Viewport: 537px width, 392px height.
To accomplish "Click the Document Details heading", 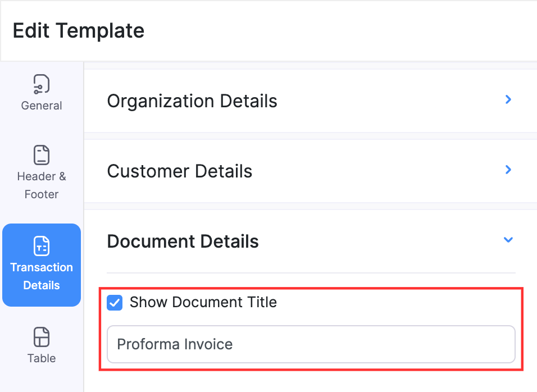I will click(183, 241).
